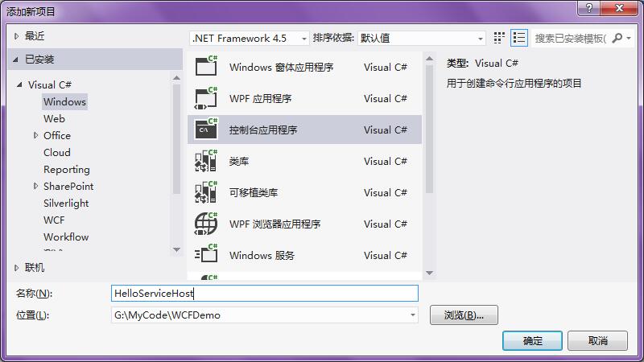This screenshot has width=644, height=362.
Task: Expand the 最近 recent section
Action: tap(16, 36)
